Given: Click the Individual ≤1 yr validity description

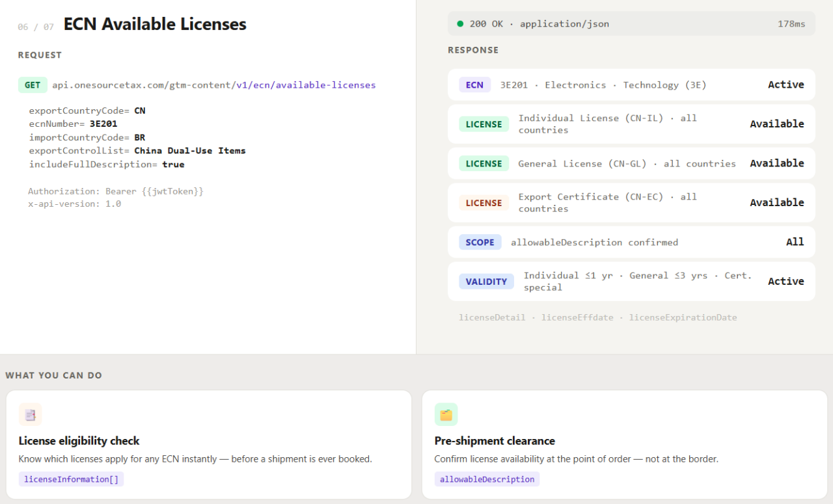Looking at the screenshot, I should coord(638,281).
